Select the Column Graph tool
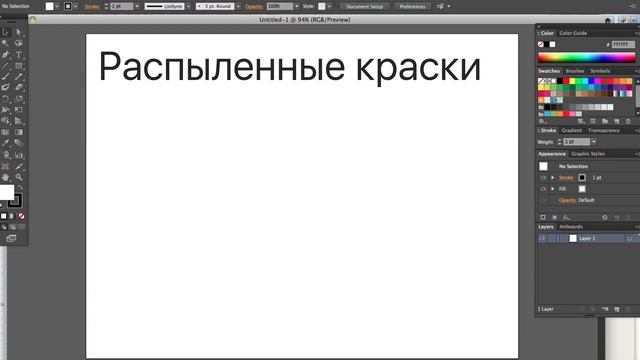Screen dimensions: 640x360 click(19, 155)
